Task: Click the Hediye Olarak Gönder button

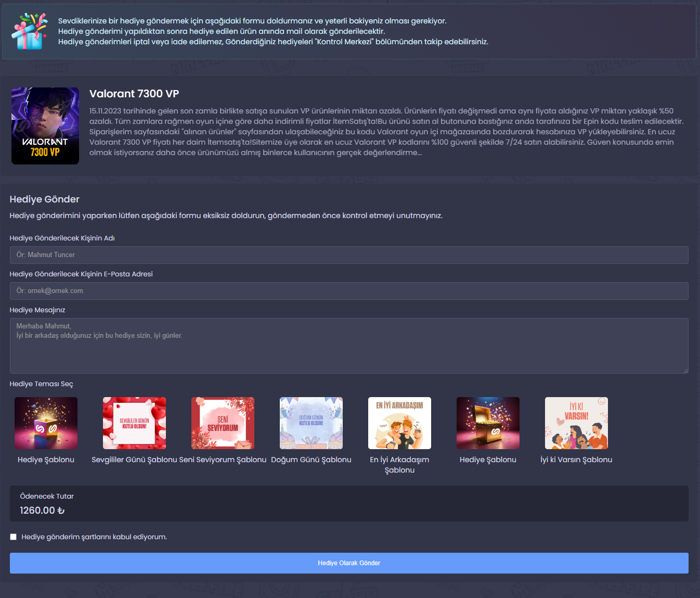Action: (x=349, y=563)
